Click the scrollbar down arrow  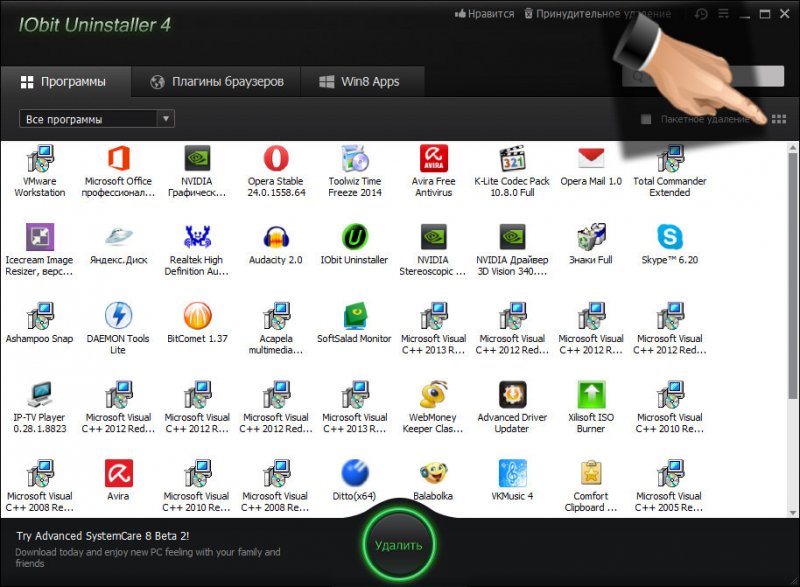point(792,513)
